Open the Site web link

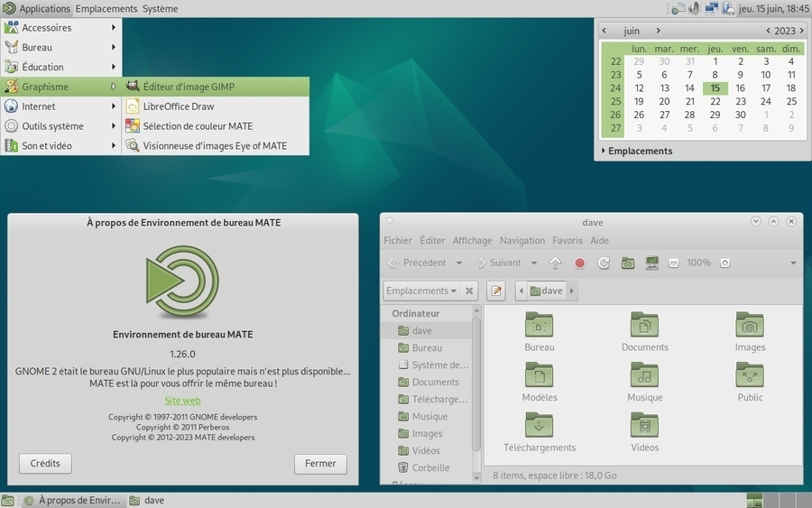pyautogui.click(x=182, y=401)
